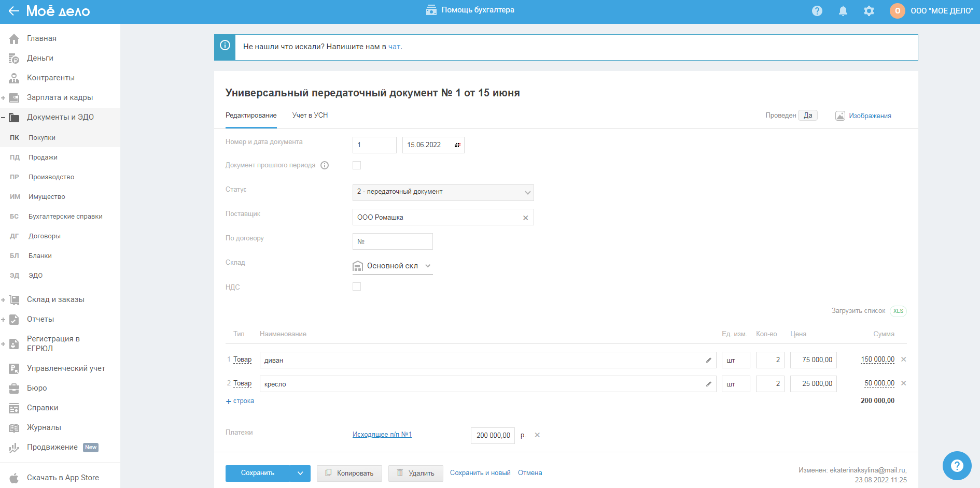The width and height of the screenshot is (980, 488).
Task: Open the calendar date picker icon
Action: click(457, 145)
